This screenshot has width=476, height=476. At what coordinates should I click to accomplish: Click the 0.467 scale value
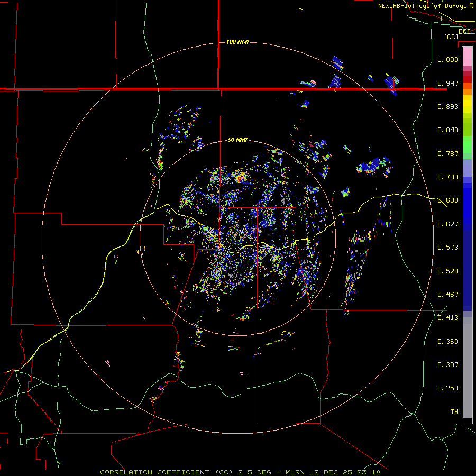[448, 295]
